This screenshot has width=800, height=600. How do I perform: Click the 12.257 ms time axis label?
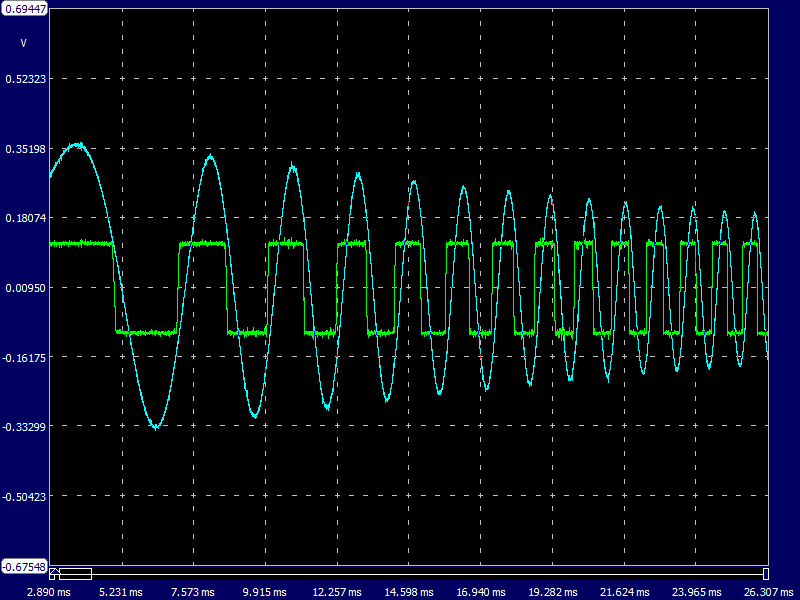(337, 592)
